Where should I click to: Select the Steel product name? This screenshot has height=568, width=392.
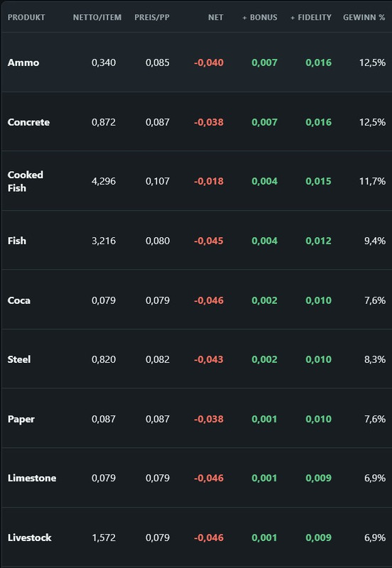pyautogui.click(x=19, y=359)
